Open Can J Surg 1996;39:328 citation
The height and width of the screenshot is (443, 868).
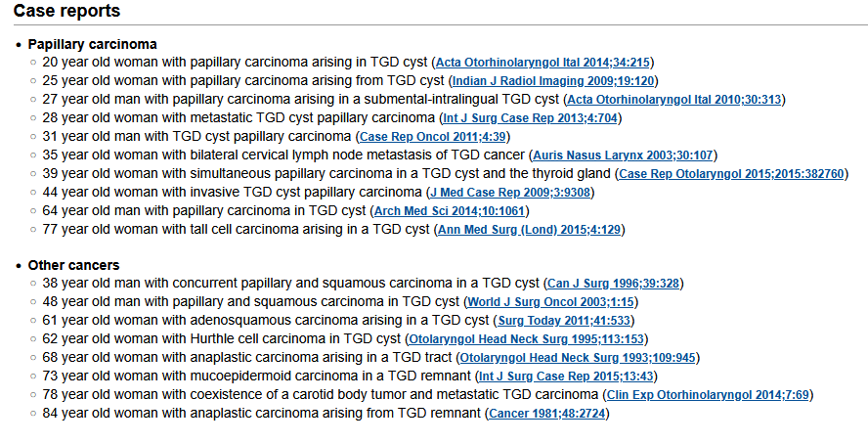(x=616, y=284)
